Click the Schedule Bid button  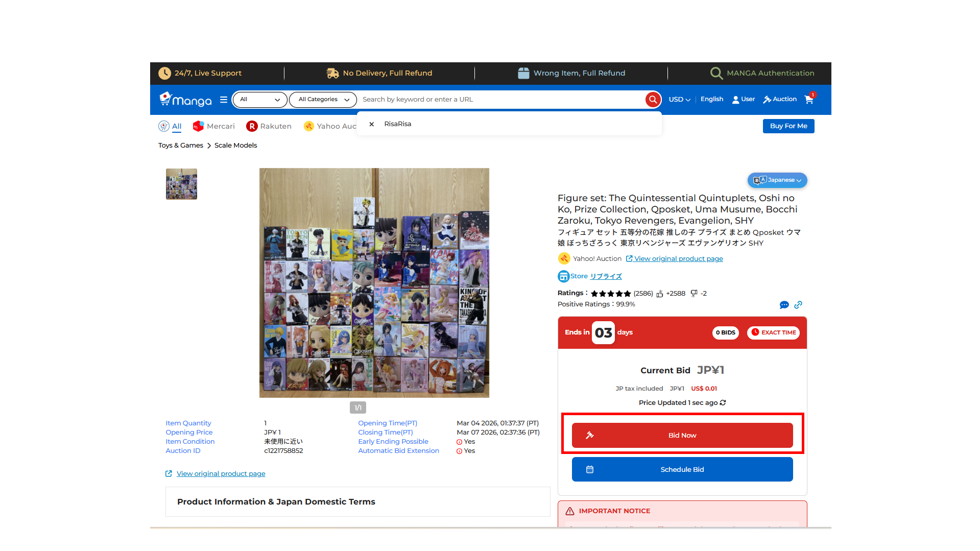[682, 469]
